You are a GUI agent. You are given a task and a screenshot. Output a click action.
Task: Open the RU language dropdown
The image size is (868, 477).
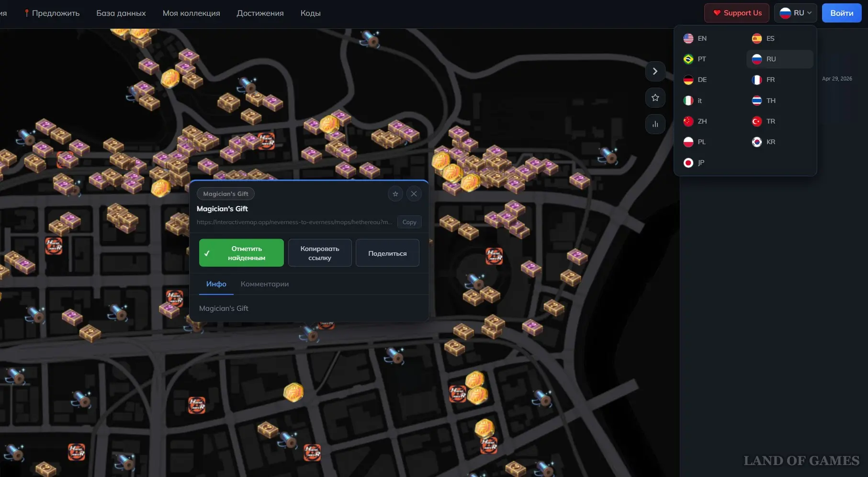tap(795, 13)
